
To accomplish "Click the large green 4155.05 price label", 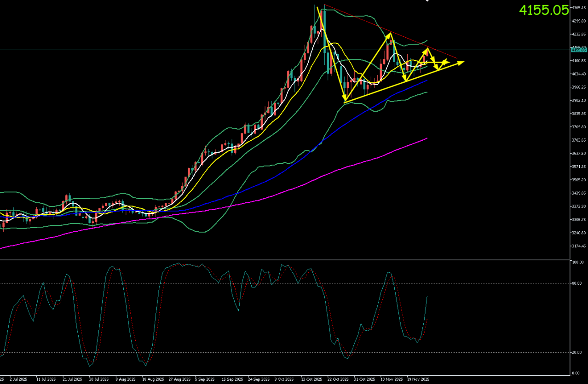I will pyautogui.click(x=544, y=10).
